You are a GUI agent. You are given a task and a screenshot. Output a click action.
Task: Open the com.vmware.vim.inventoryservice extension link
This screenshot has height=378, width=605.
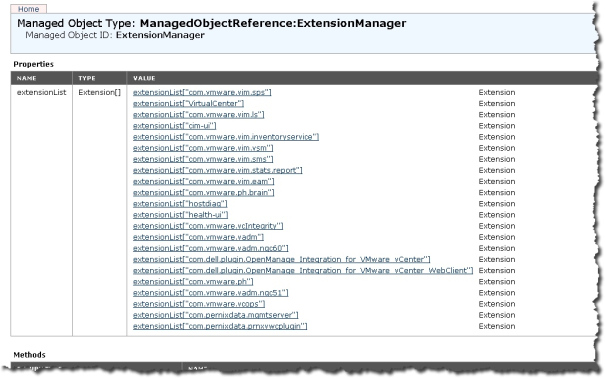tap(226, 137)
